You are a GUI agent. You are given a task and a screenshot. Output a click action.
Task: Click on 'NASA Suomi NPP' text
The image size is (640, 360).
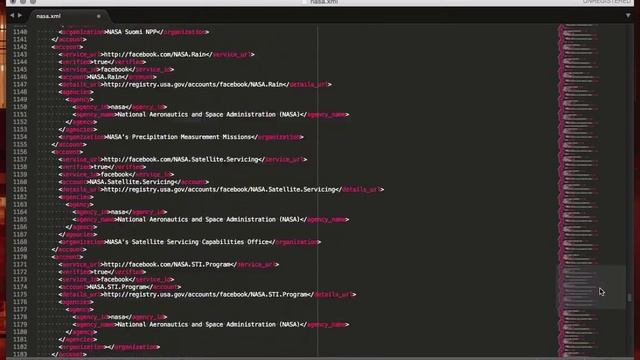(x=132, y=32)
